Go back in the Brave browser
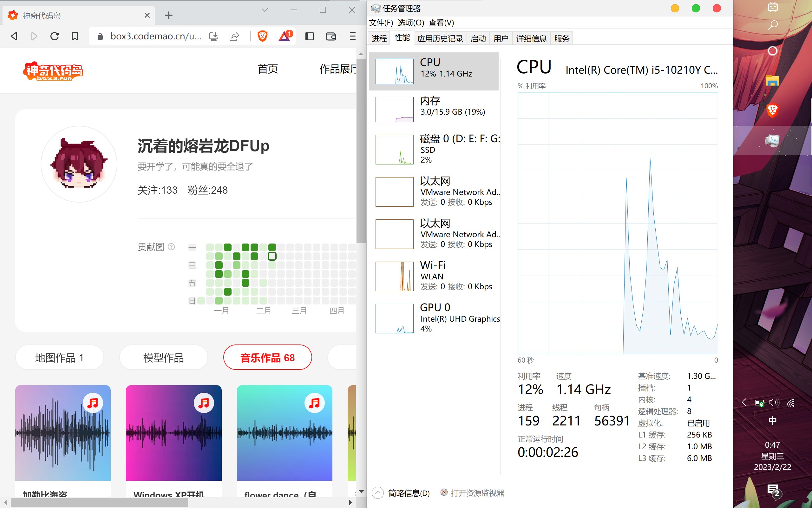The width and height of the screenshot is (812, 508). coord(14,36)
